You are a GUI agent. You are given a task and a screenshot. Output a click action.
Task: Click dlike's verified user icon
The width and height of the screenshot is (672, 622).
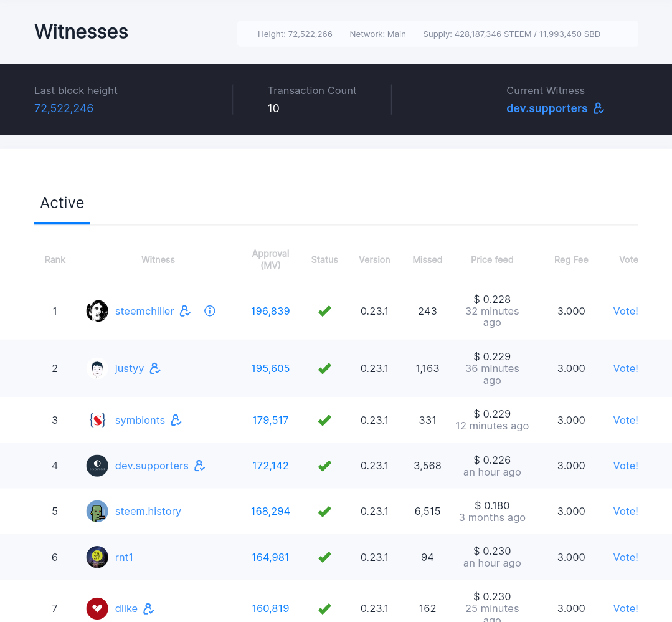click(x=149, y=608)
